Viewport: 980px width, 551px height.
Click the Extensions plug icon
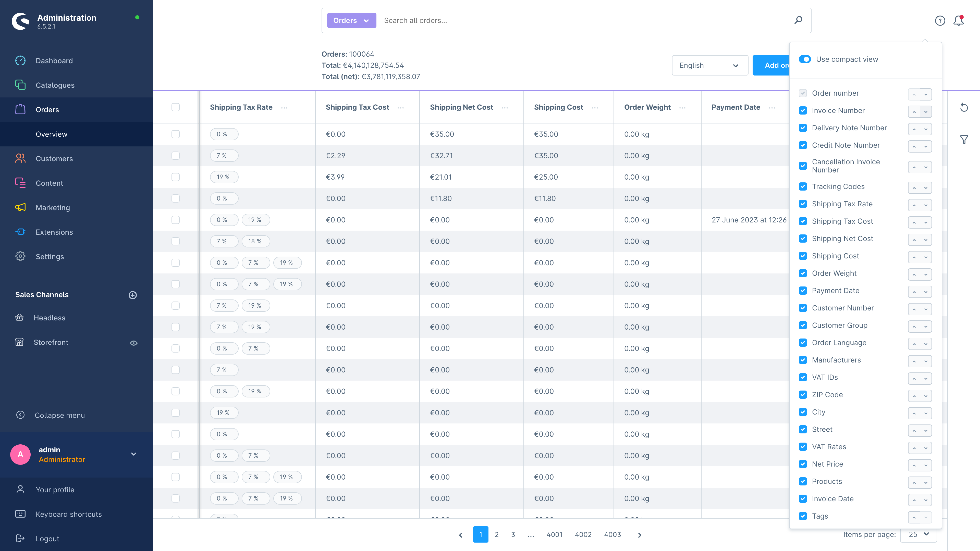click(x=20, y=232)
